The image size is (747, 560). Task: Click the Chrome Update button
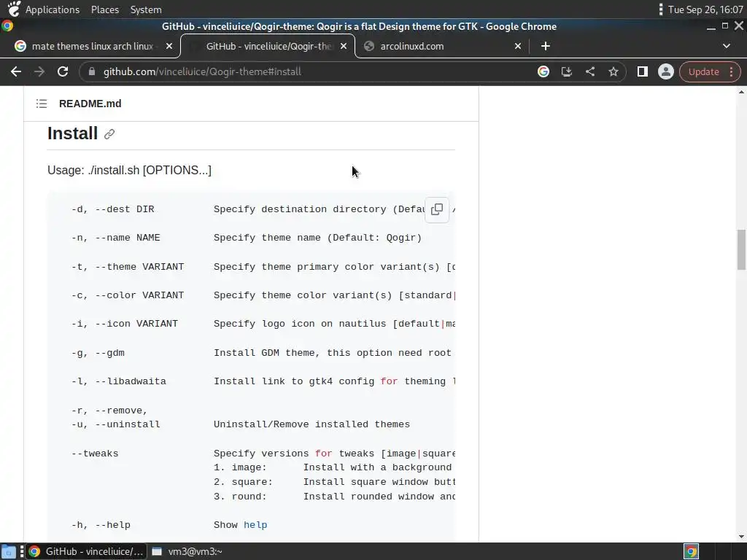[703, 72]
